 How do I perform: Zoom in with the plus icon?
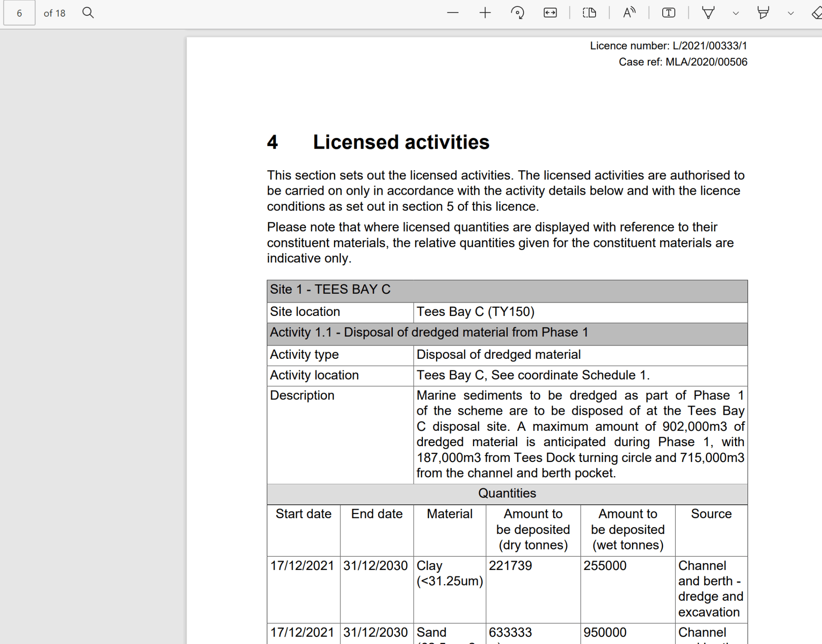(x=485, y=13)
